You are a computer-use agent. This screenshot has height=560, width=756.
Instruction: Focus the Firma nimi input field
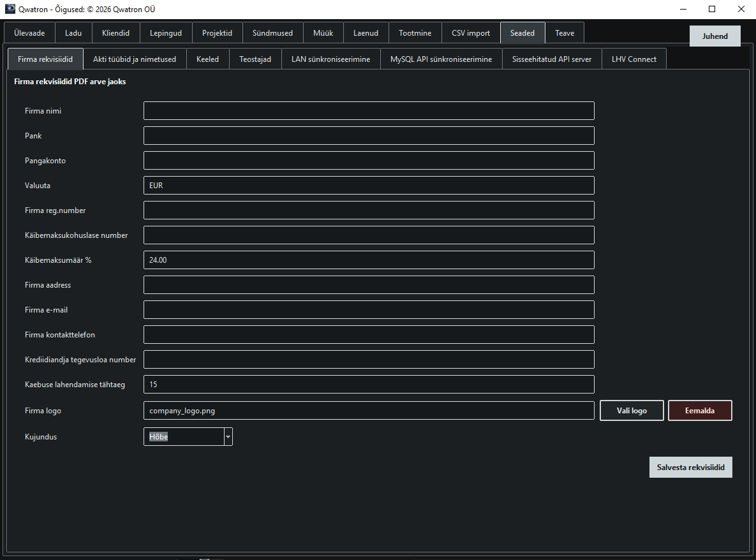[x=369, y=111]
